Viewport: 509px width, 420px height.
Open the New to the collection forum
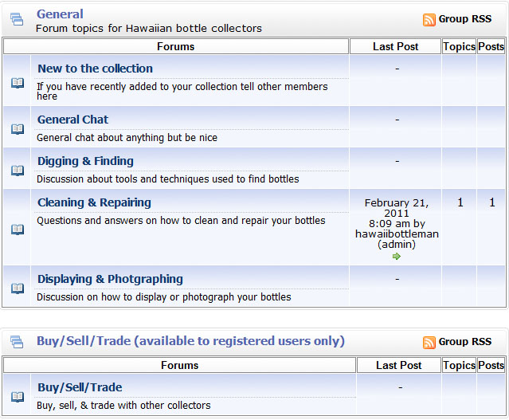[95, 69]
